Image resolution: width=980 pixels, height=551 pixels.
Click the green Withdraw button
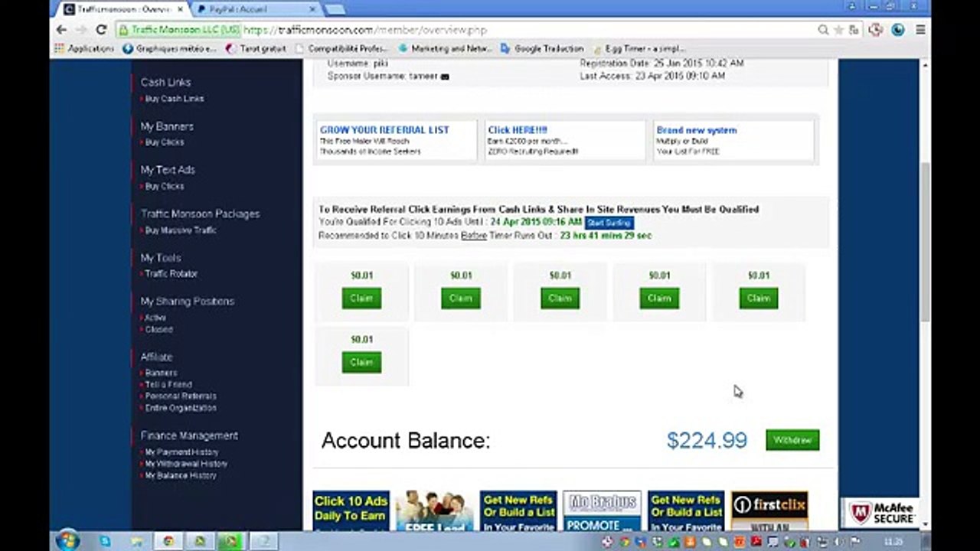[792, 440]
